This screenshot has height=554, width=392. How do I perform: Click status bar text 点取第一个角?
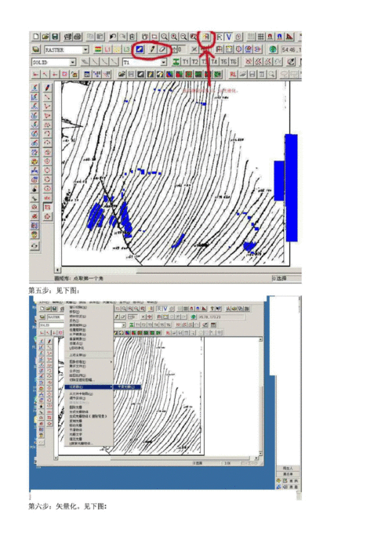[x=88, y=278]
